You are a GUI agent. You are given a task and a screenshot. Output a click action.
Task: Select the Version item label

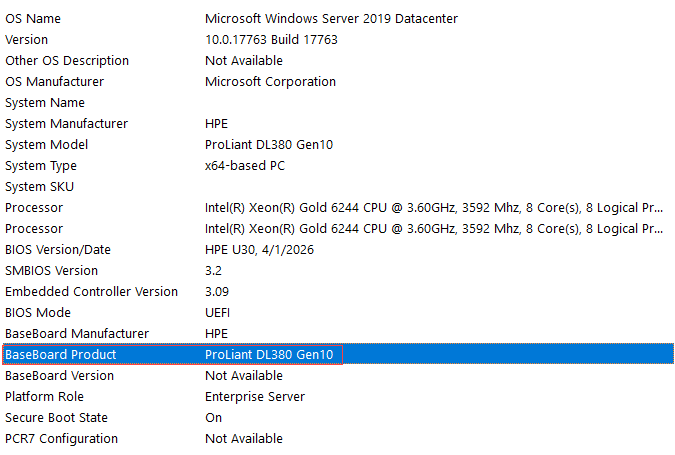click(x=26, y=40)
